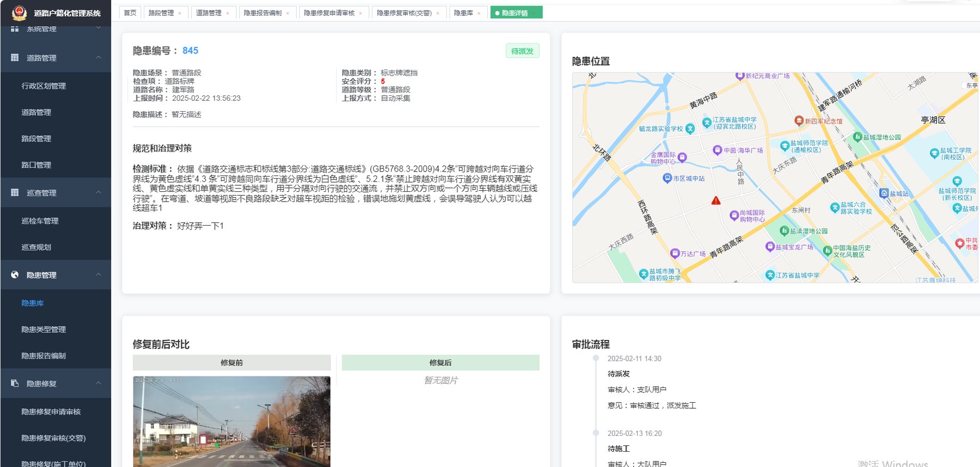Click the 新四军纪念馆 map pin

[799, 120]
